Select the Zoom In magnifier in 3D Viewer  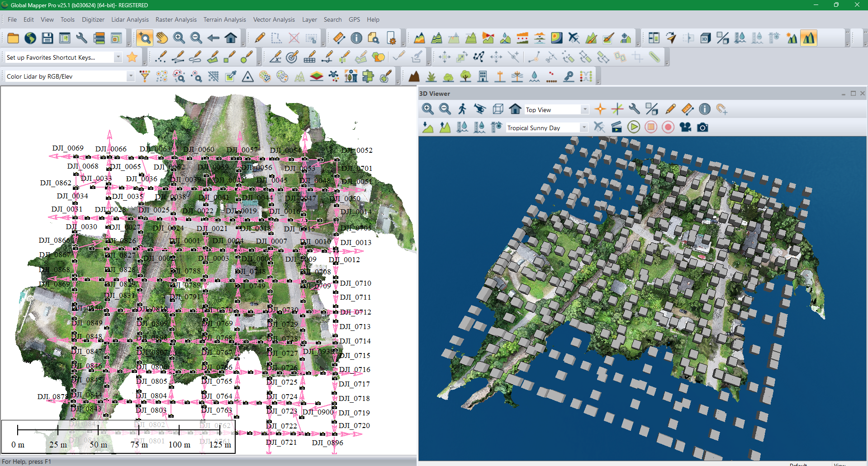tap(427, 109)
